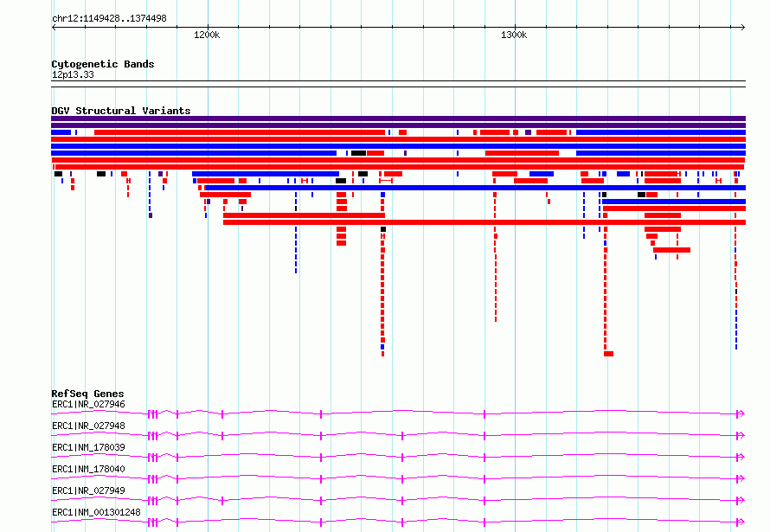Click the lone red variant block at the bottom of the DGV track
770x532 pixels.
pos(608,354)
